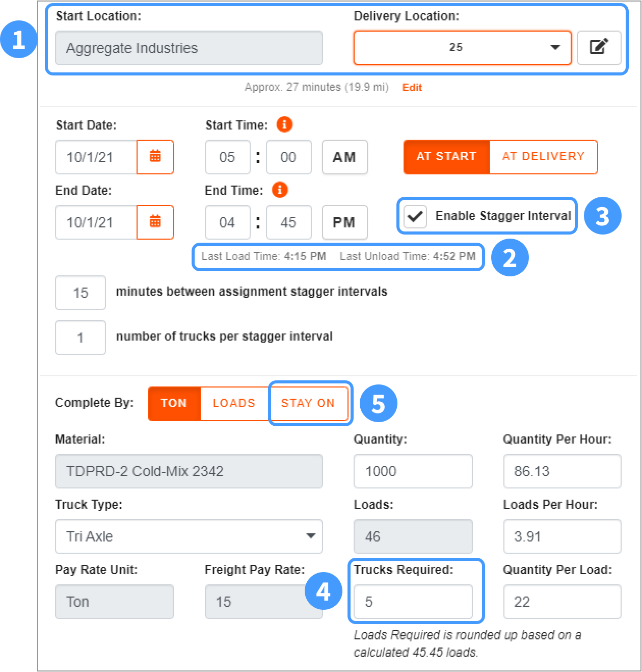Open the Start Date calendar picker
Screen dimensions: 642x672
point(155,157)
